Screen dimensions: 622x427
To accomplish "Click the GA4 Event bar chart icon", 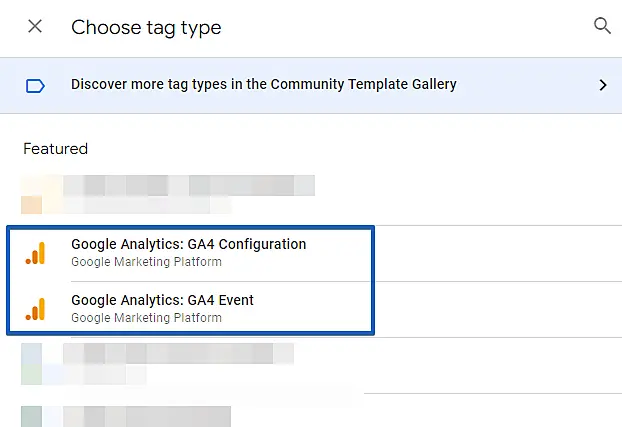I will point(35,309).
